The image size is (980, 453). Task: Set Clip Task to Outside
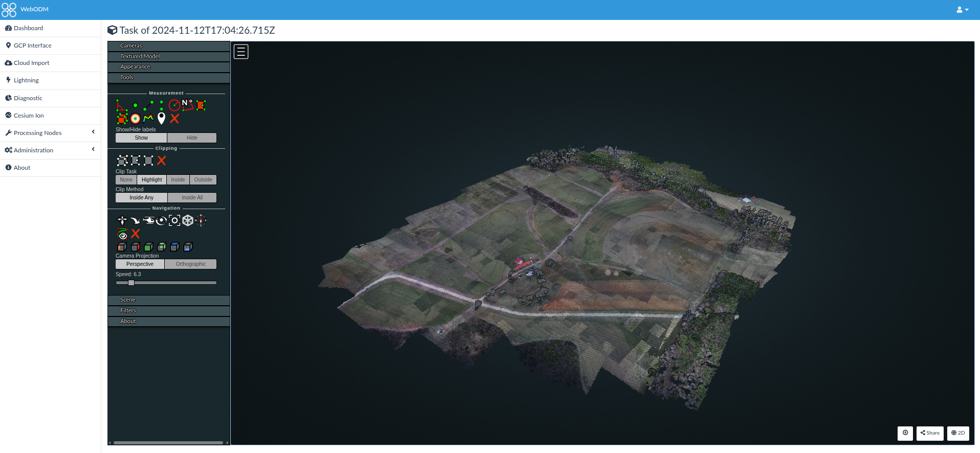203,180
